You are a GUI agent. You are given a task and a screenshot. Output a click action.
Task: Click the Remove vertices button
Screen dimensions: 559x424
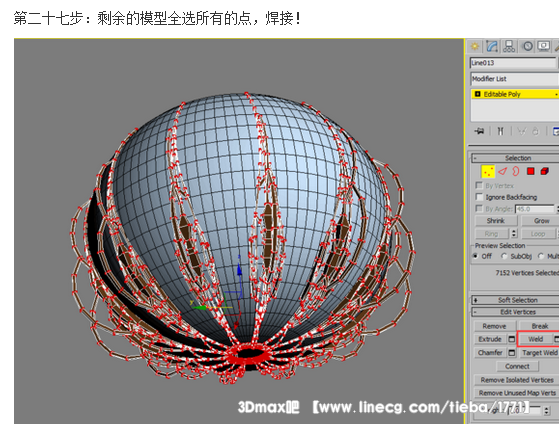[494, 326]
